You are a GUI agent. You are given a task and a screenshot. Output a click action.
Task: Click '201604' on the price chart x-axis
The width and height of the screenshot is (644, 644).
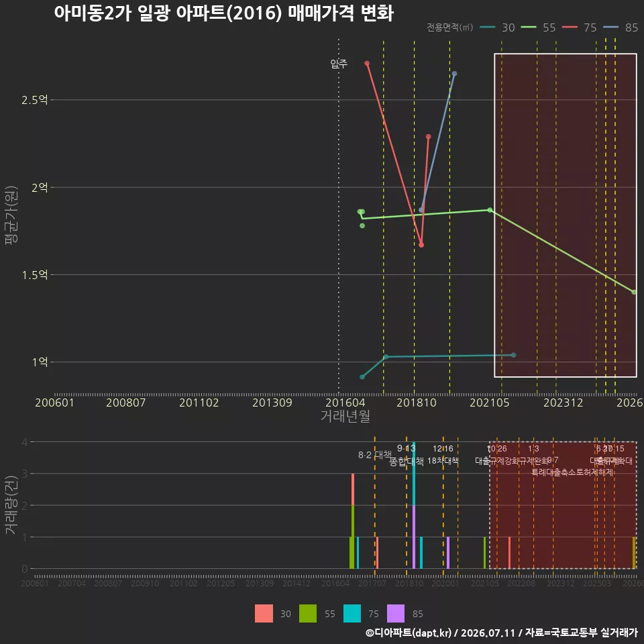click(x=345, y=402)
